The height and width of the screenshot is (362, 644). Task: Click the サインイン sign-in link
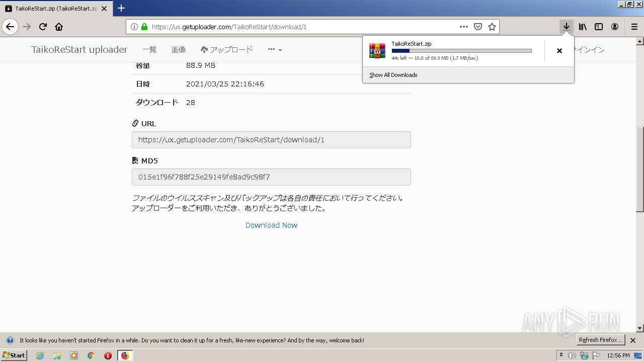[589, 50]
